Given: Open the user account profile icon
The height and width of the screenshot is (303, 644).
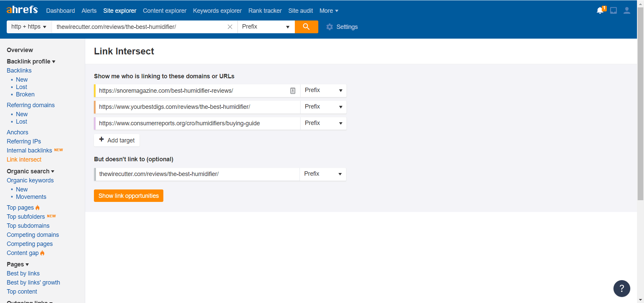Looking at the screenshot, I should point(627,10).
